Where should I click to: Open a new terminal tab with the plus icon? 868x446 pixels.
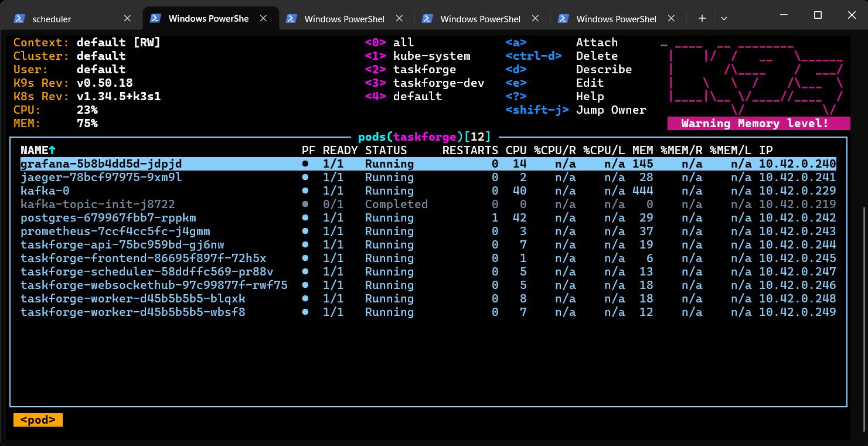[701, 18]
